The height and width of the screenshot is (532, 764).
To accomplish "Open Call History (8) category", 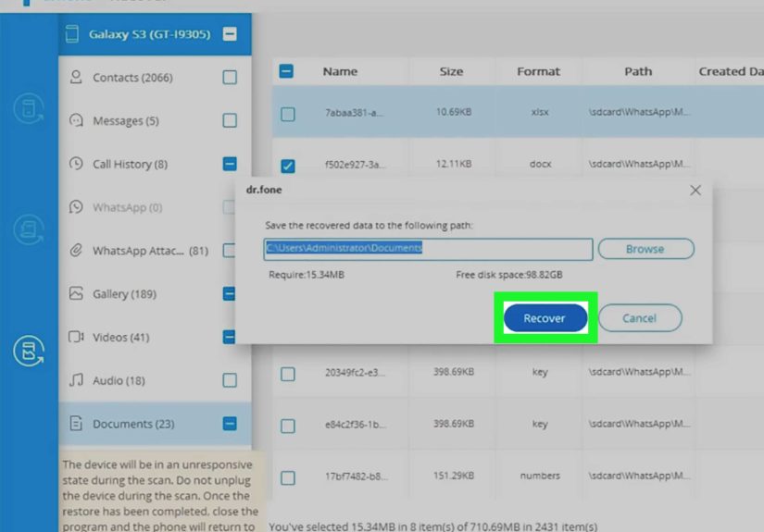I will (130, 164).
